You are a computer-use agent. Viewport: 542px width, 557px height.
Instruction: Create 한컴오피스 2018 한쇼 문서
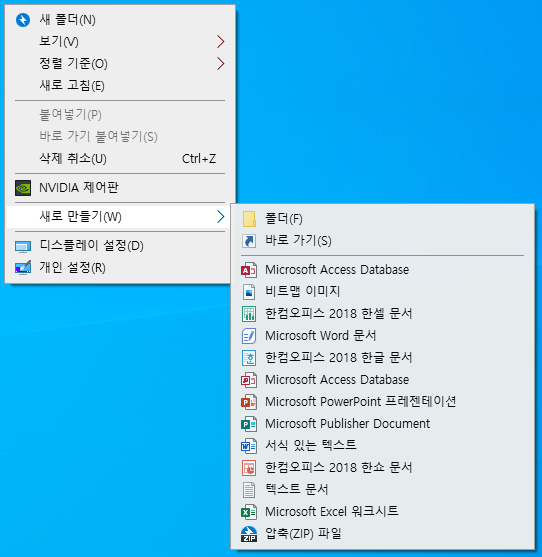point(383,467)
